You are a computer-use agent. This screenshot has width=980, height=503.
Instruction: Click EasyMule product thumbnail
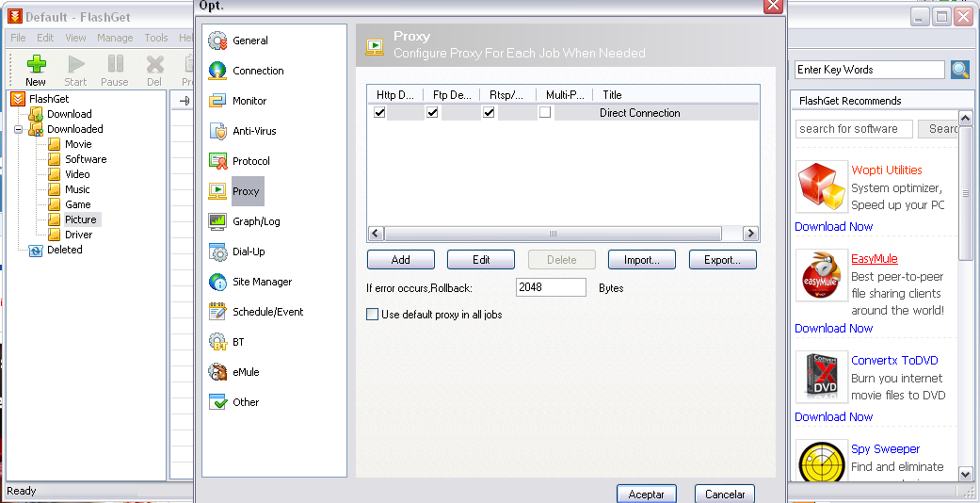(x=822, y=276)
